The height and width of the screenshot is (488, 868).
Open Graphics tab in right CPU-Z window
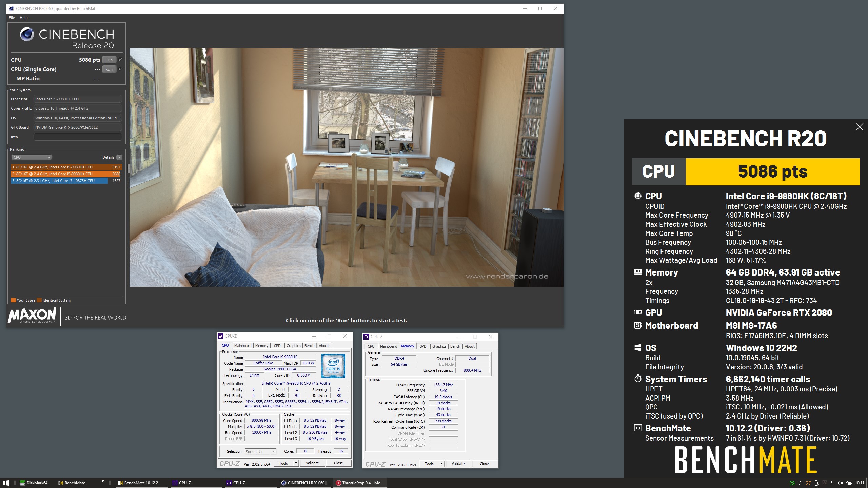439,346
